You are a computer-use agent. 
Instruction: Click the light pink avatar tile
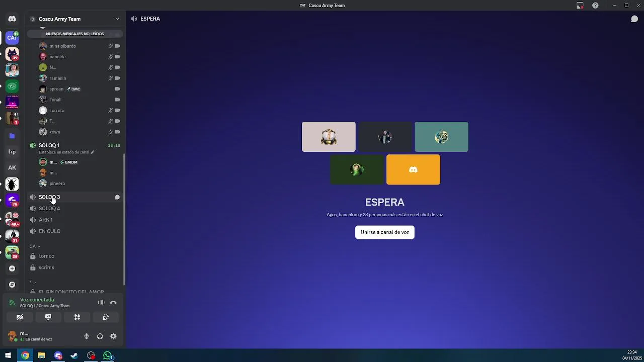[x=329, y=137]
